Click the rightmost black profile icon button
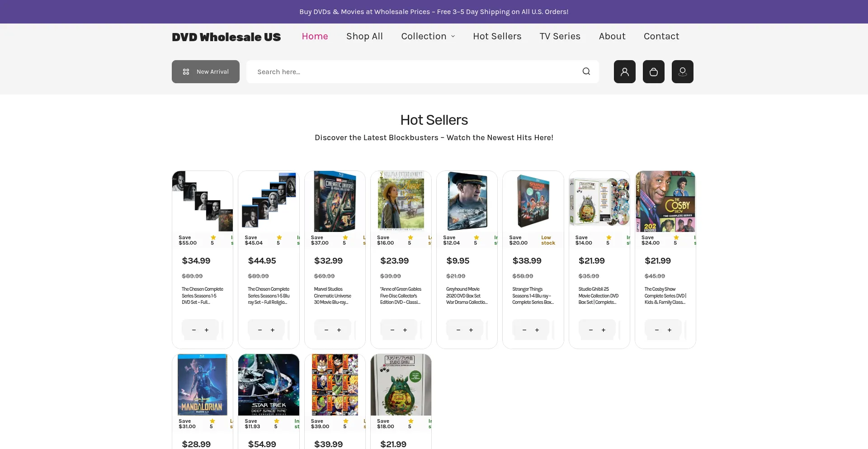Image resolution: width=868 pixels, height=449 pixels. (x=682, y=71)
